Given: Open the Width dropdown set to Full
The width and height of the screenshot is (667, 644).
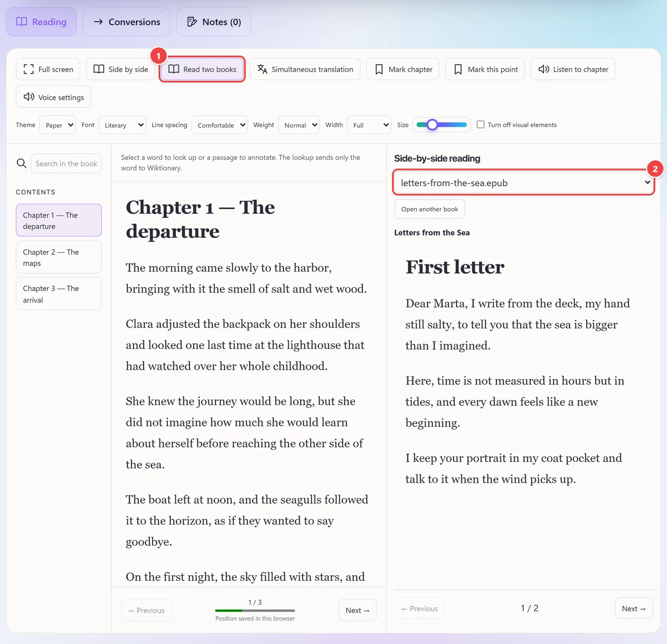Looking at the screenshot, I should click(368, 125).
